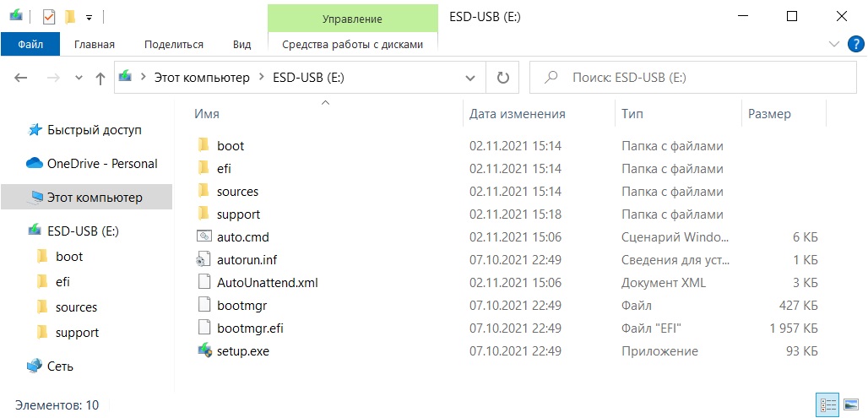Click Этот компьютер in the address breadcrumb

click(x=201, y=78)
